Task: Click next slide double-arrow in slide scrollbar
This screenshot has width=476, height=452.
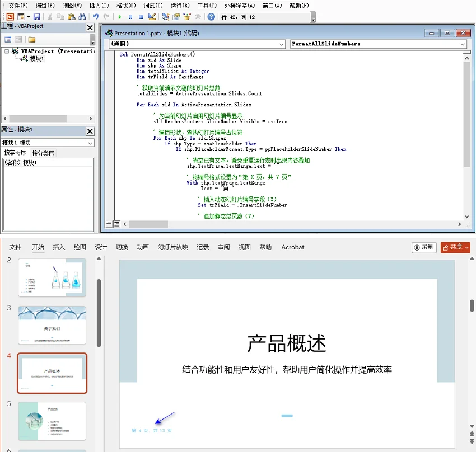Action: (472, 442)
